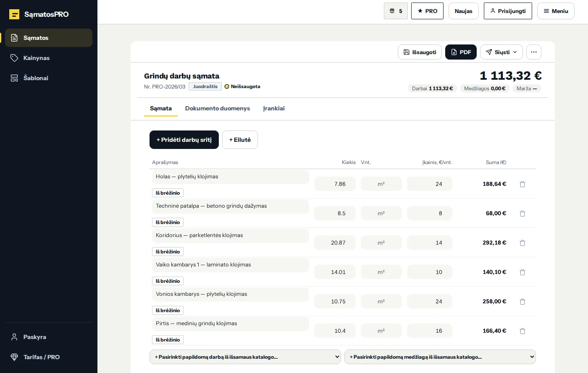Click the Marža margin chip
Image resolution: width=588 pixels, height=373 pixels.
(x=527, y=89)
